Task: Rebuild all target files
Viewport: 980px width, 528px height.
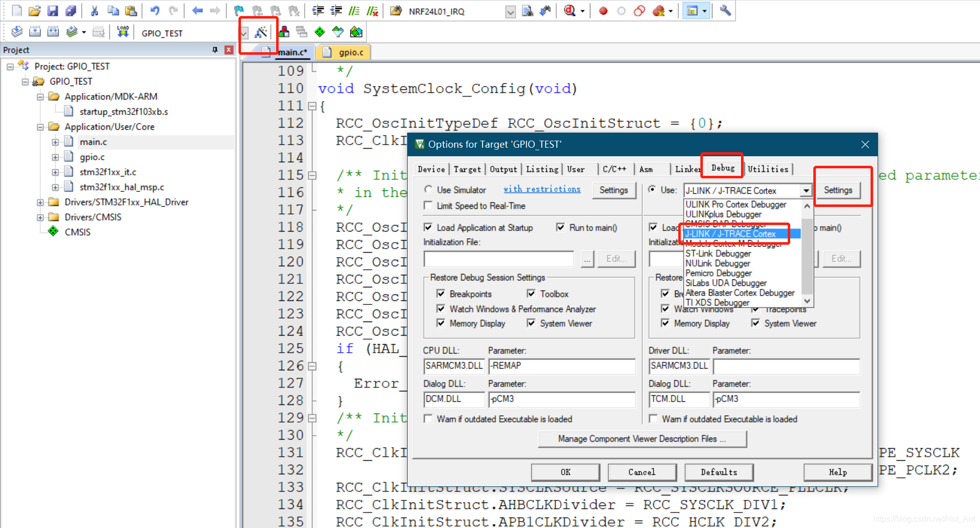Action: [53, 32]
